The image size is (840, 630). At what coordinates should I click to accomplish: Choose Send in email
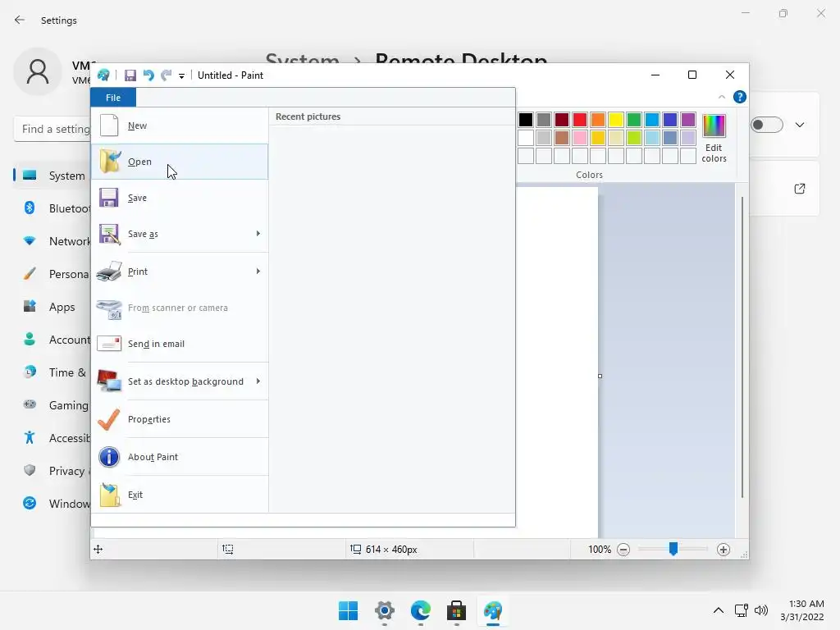pyautogui.click(x=180, y=344)
